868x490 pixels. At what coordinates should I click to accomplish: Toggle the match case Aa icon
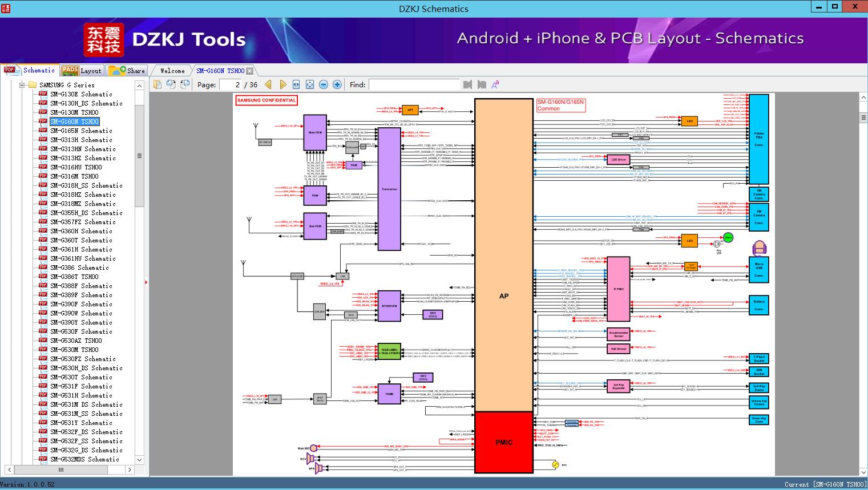[495, 84]
